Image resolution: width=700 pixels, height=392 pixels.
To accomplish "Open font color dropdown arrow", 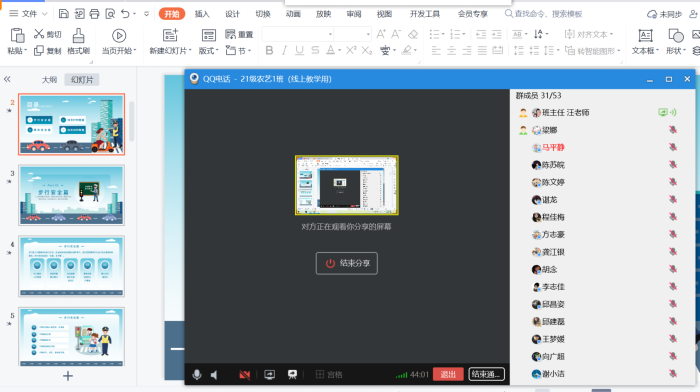I will point(340,50).
